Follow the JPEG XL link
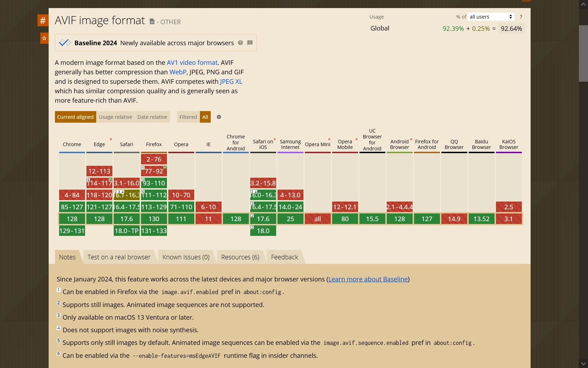 pyautogui.click(x=231, y=82)
